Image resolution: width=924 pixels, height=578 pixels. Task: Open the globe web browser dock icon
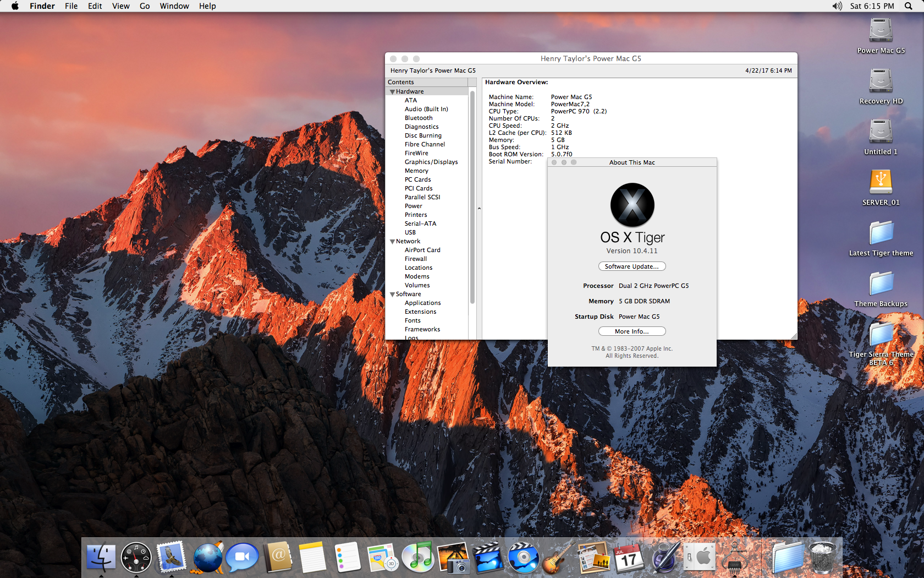[x=207, y=557]
